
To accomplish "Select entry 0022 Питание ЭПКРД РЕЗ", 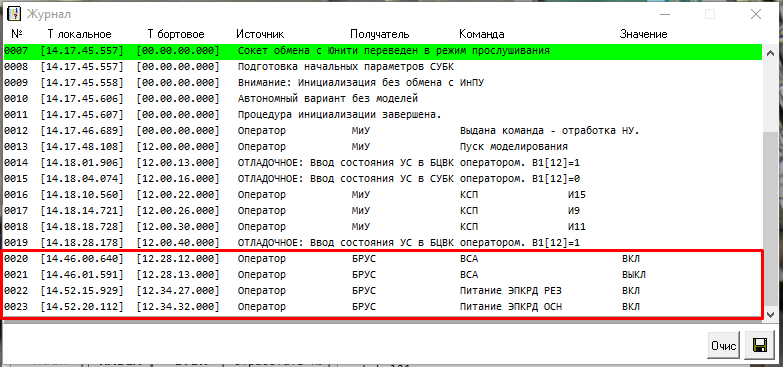I will pyautogui.click(x=383, y=291).
